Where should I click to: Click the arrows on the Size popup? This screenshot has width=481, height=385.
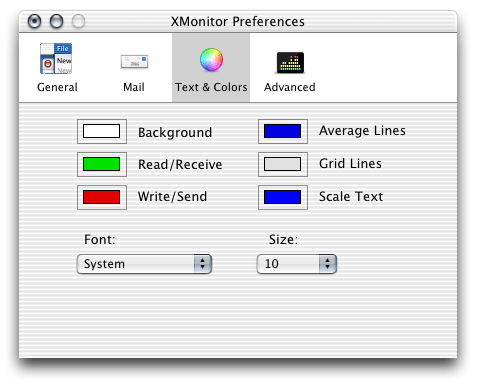328,264
